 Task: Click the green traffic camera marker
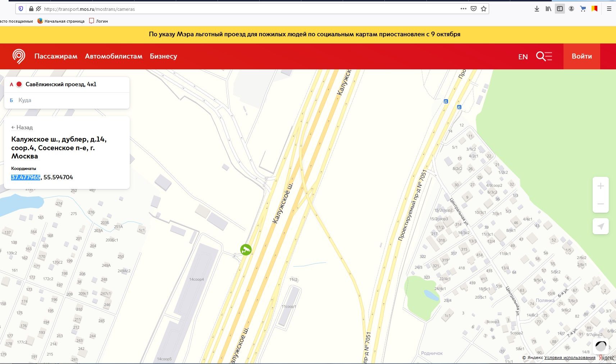point(246,249)
